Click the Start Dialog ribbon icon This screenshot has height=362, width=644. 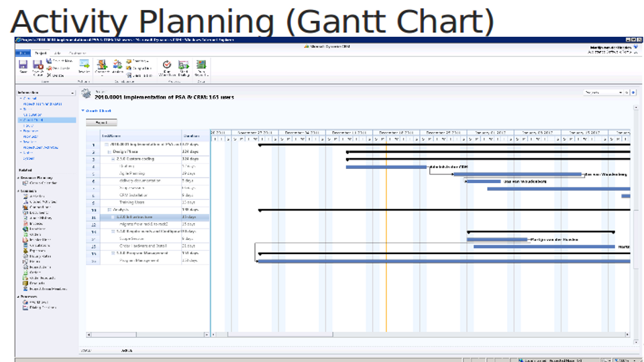tap(183, 66)
